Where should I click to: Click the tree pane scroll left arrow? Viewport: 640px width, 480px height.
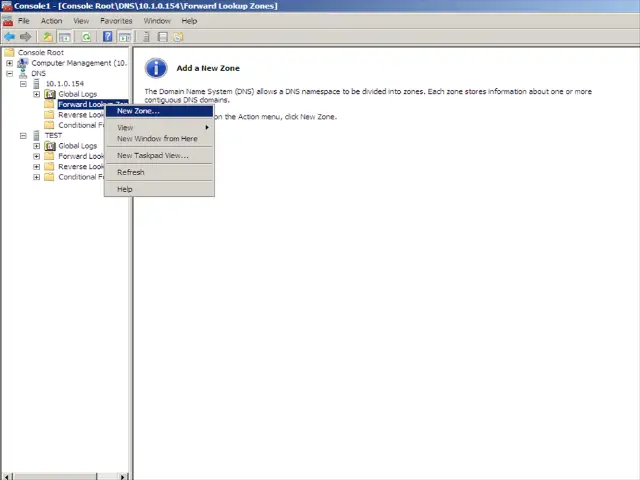coord(7,476)
